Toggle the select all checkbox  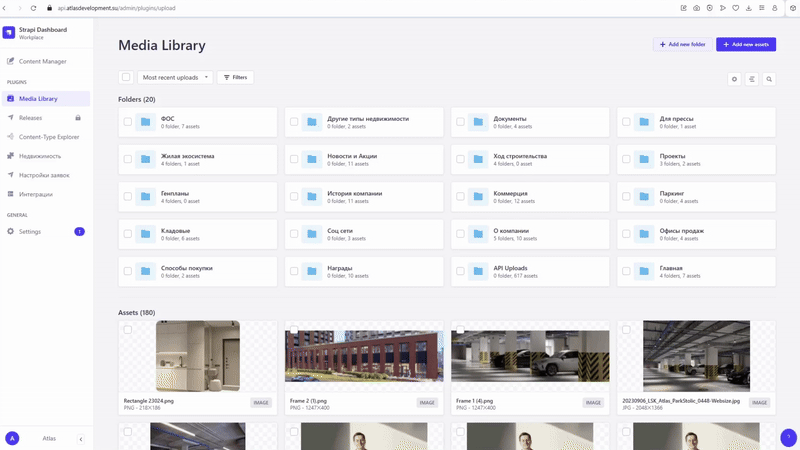(126, 77)
